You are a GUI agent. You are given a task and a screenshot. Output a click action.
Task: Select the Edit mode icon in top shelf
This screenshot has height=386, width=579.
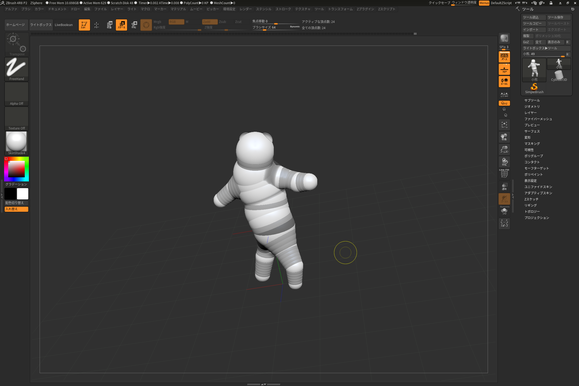84,25
